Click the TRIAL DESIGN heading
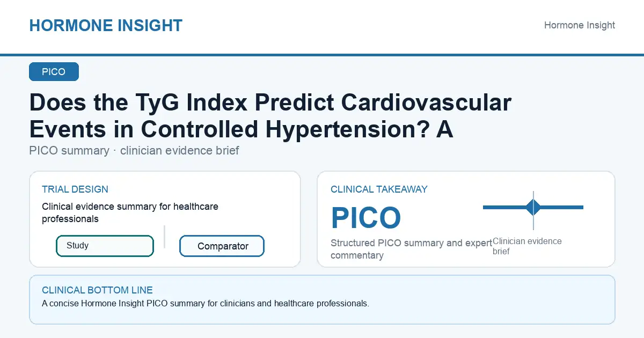Viewport: 644px width, 338px height. (x=75, y=189)
